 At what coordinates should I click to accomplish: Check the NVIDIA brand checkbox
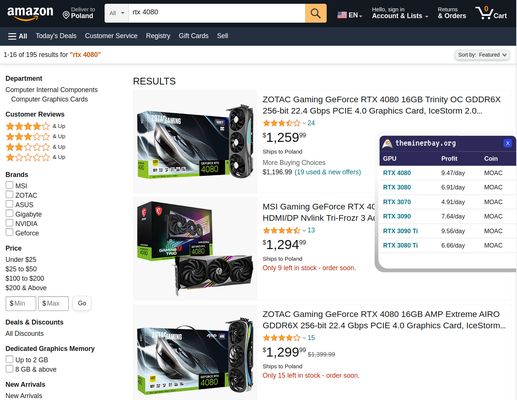tap(9, 223)
